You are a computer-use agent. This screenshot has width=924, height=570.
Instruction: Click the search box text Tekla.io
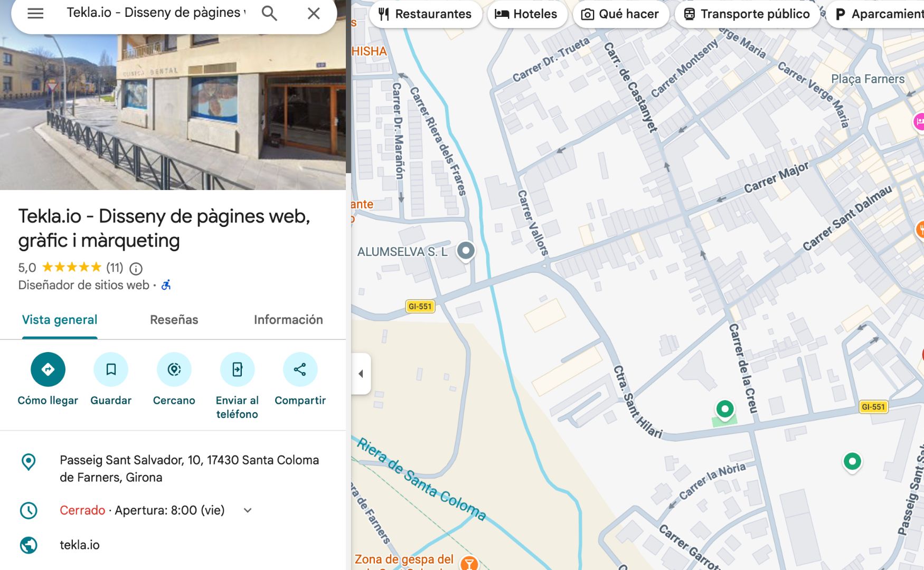[156, 13]
